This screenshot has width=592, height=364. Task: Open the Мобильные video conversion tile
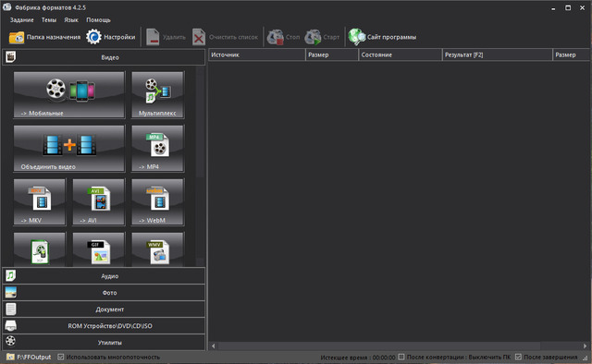click(x=69, y=94)
